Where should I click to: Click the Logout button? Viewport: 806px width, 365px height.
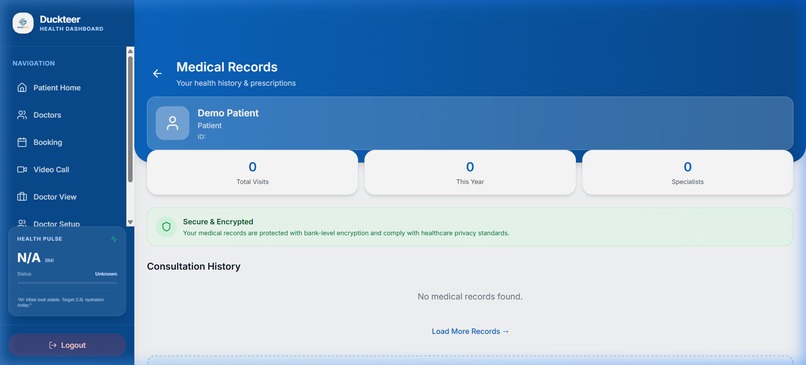pos(67,345)
